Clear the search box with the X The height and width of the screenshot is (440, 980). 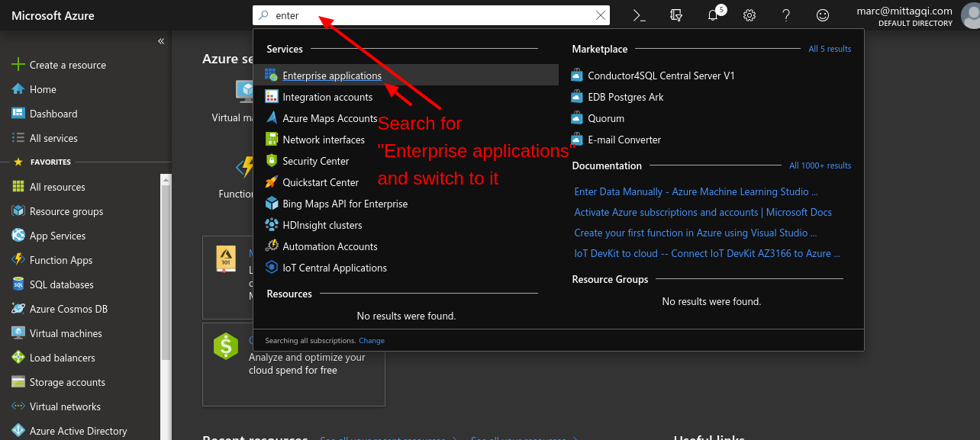click(601, 15)
